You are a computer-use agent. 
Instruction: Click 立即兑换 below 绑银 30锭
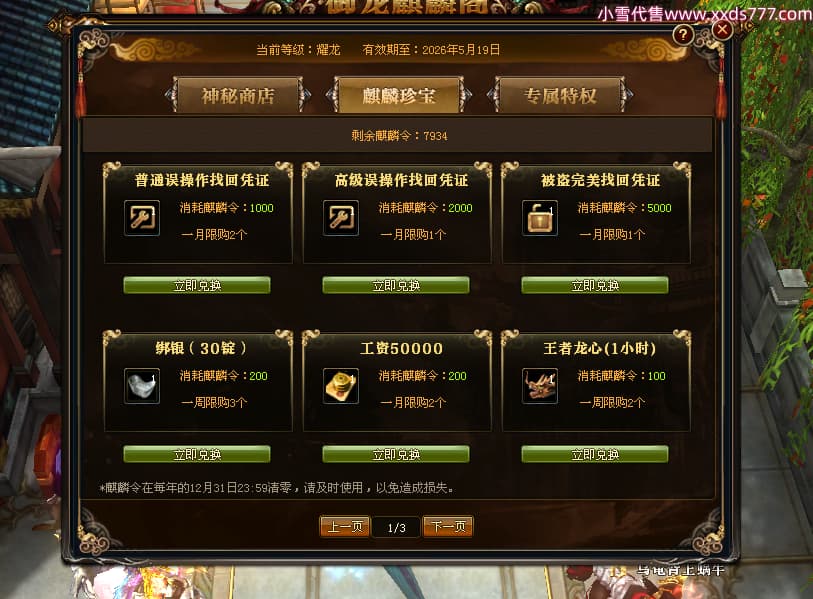(197, 454)
